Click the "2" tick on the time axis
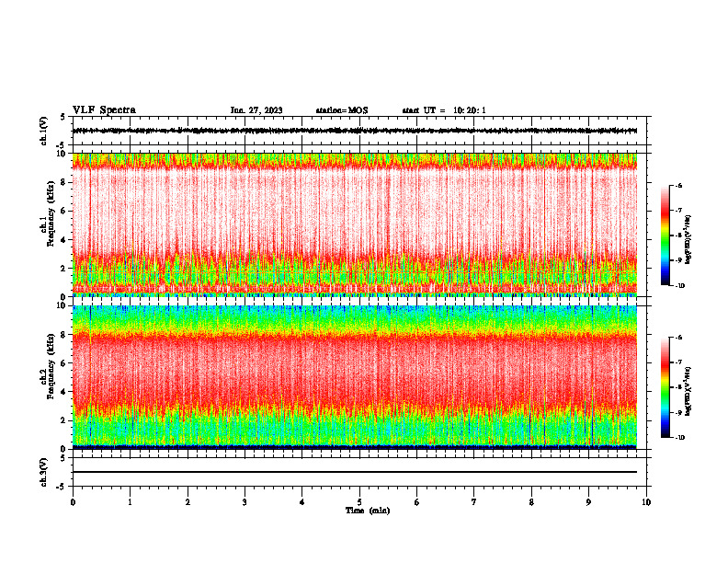The width and height of the screenshot is (728, 563). 188,502
